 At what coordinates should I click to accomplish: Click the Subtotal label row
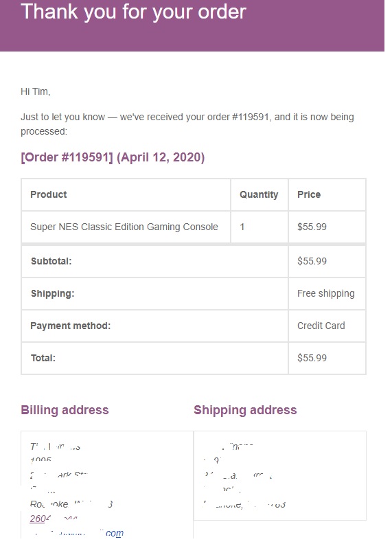(x=154, y=261)
